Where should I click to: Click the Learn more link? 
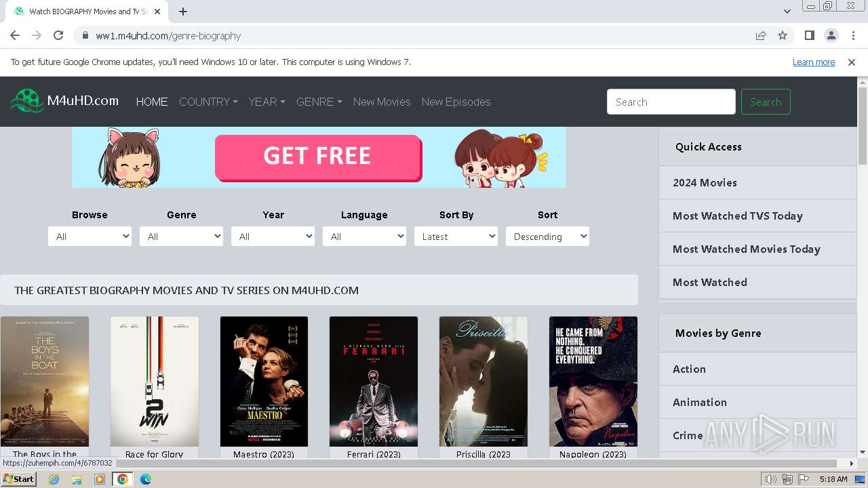click(814, 62)
